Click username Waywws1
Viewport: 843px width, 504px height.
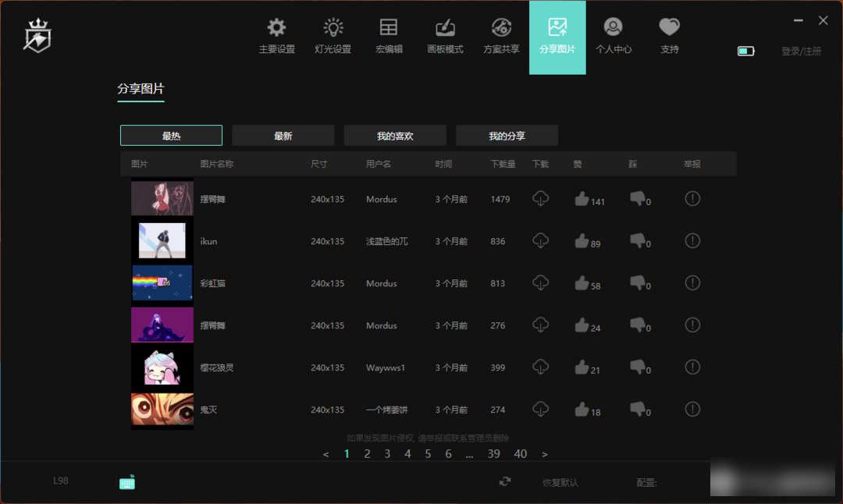point(386,367)
